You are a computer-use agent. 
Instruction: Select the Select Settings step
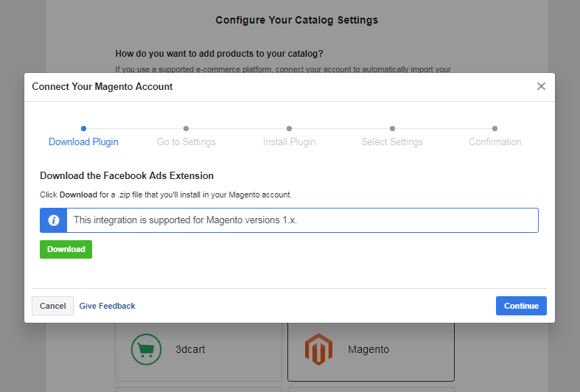[392, 141]
